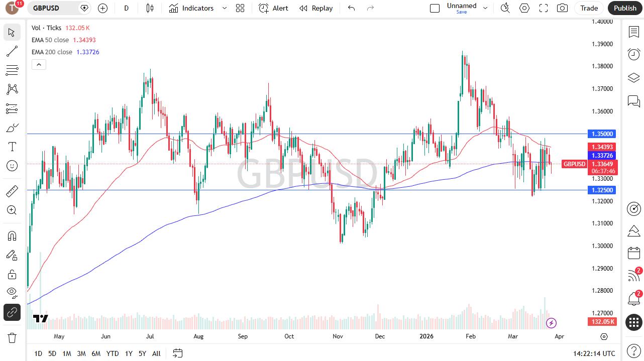This screenshot has height=361, width=644.
Task: Select the measure ruler tool
Action: (x=12, y=191)
